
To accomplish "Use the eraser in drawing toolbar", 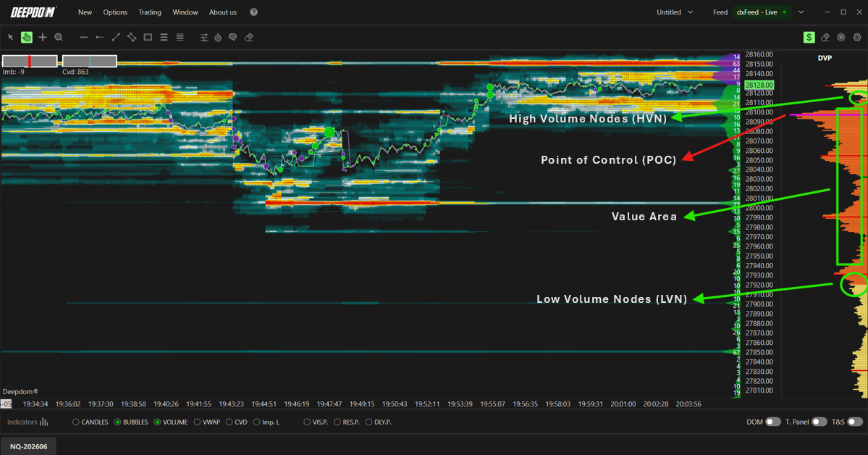I will click(249, 37).
